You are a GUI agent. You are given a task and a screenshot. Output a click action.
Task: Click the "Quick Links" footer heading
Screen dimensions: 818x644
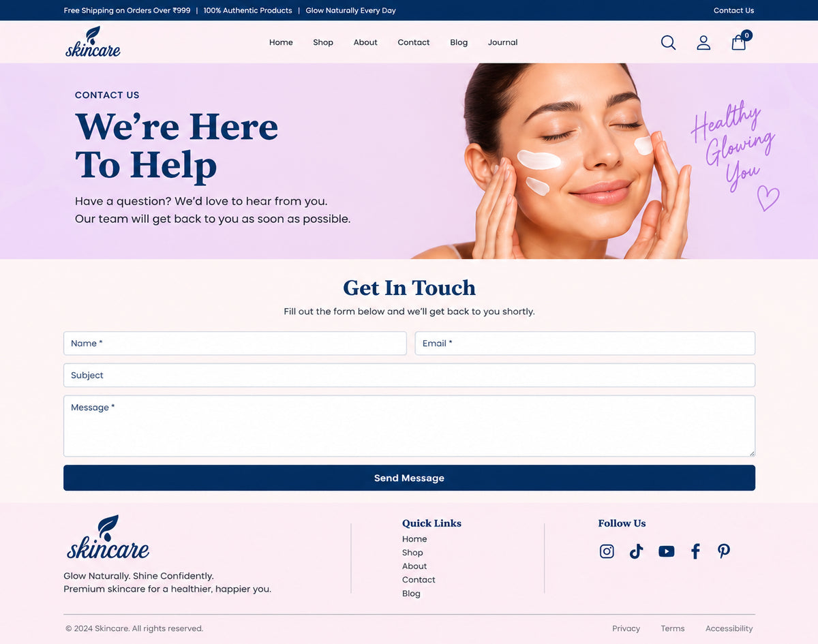click(x=431, y=523)
